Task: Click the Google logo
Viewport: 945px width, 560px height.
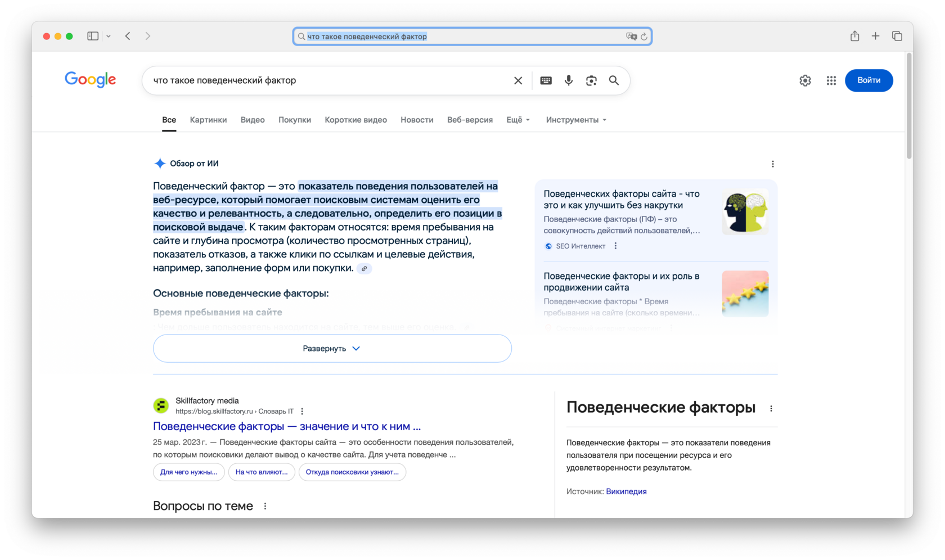Action: pyautogui.click(x=91, y=80)
